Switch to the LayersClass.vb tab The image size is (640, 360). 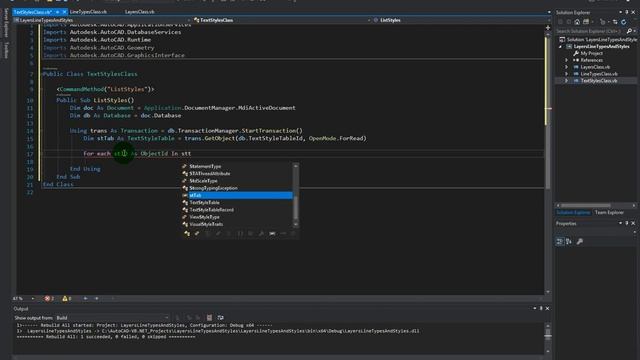140,12
